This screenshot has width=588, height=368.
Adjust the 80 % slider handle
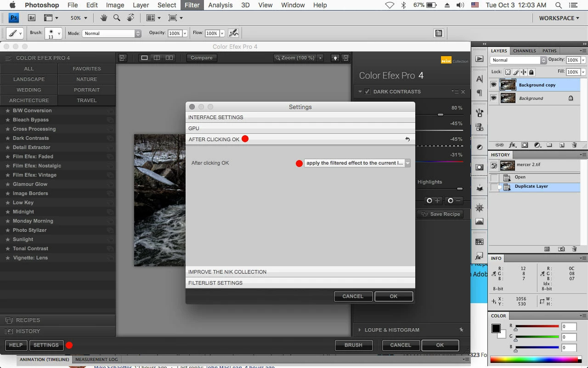441,115
